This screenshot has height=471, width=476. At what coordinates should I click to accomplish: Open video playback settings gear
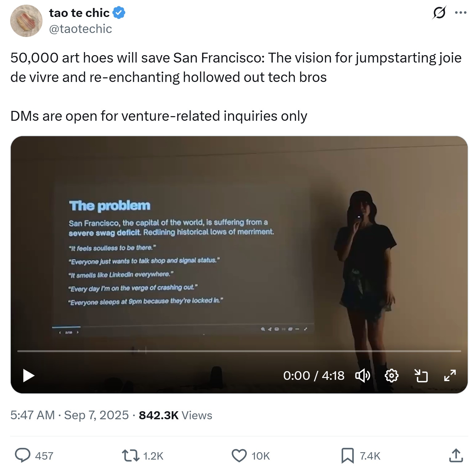click(x=392, y=376)
